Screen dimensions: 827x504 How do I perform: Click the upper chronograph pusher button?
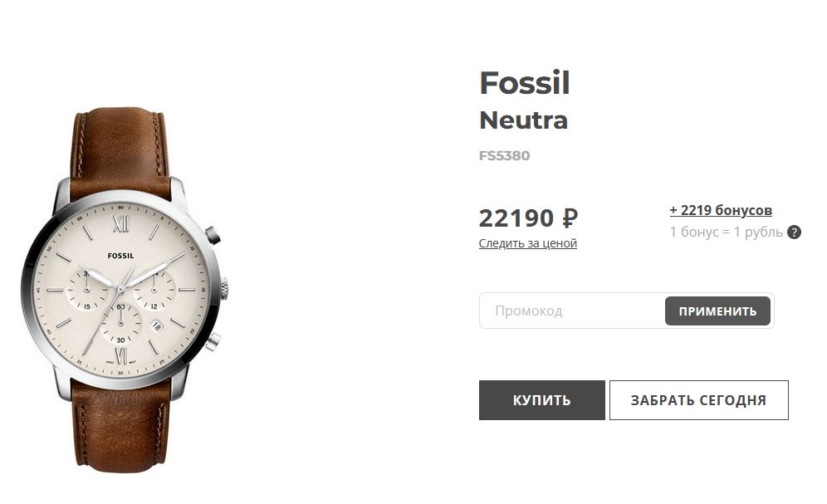click(213, 235)
